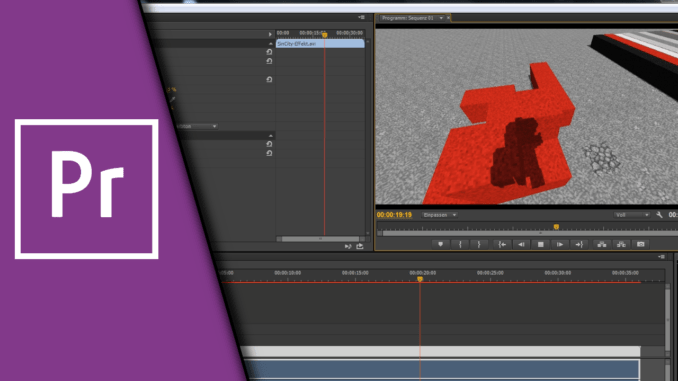Click the play-audio icon below effect controls
Screen dimensions: 678x381
coord(348,247)
